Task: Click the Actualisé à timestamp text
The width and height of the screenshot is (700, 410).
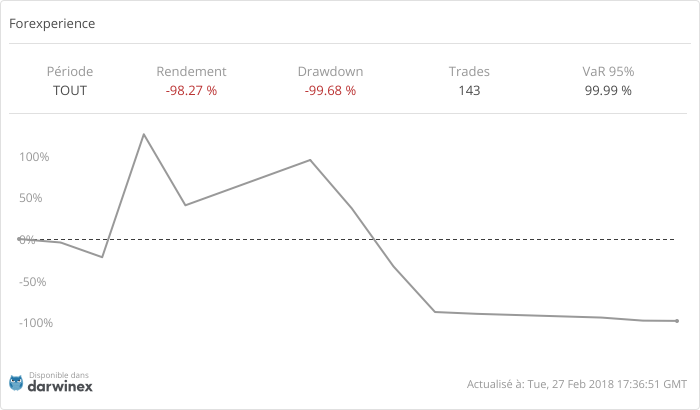Action: click(576, 384)
